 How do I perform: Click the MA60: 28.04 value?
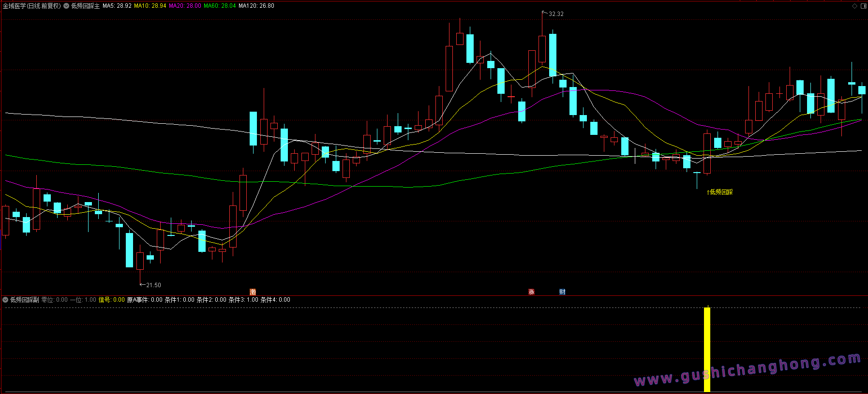pyautogui.click(x=220, y=6)
